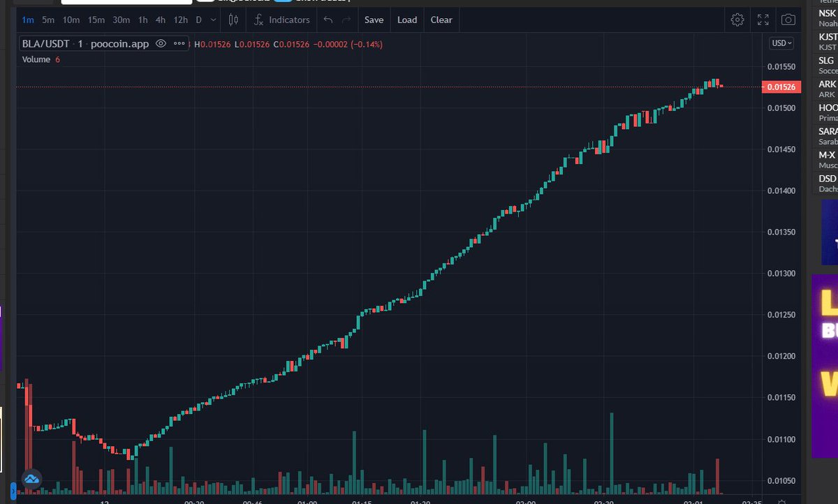
Task: Select the D daily interval
Action: click(x=199, y=20)
